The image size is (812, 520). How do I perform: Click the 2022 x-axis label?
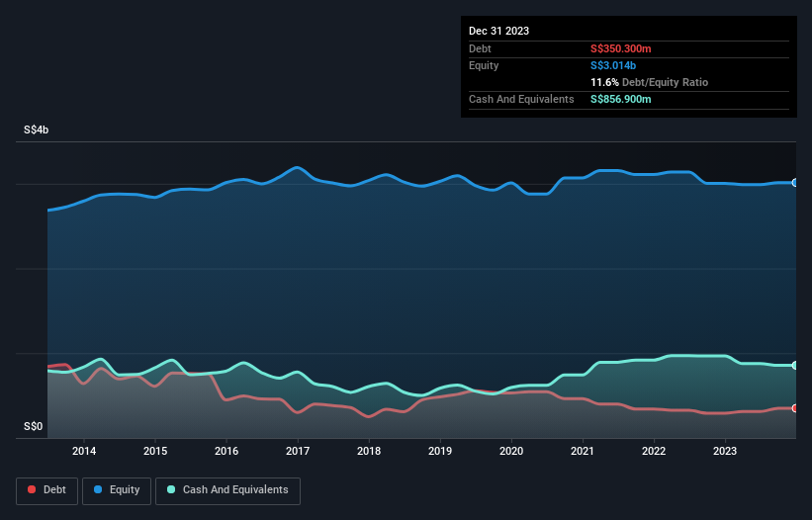tap(654, 452)
